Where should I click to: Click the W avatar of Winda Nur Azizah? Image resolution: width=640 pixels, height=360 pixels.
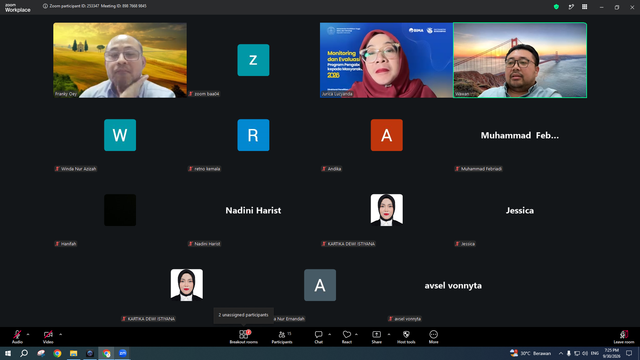120,135
